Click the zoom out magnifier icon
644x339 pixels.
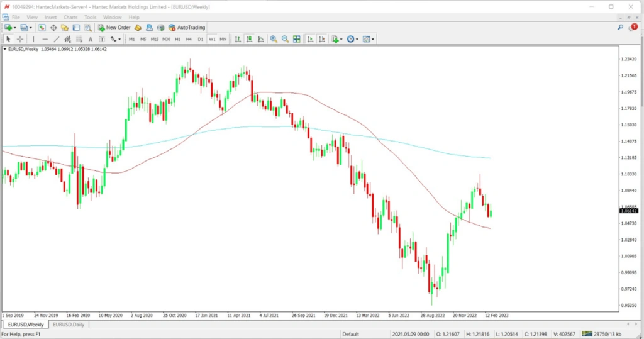[285, 39]
